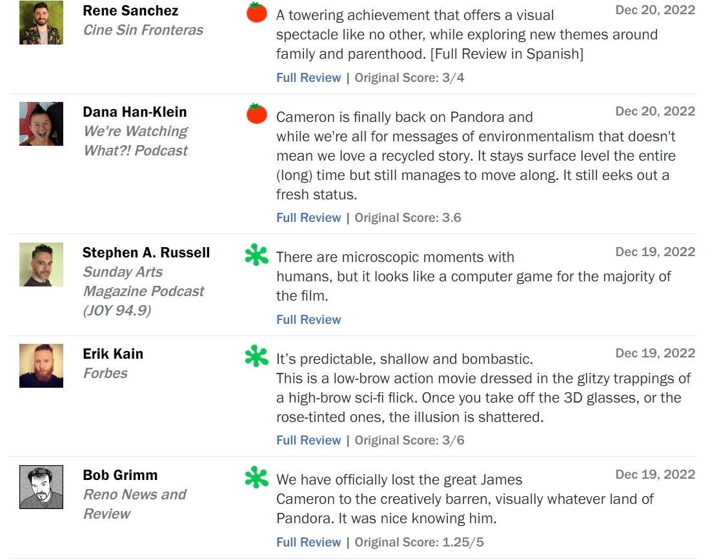Click the green rotten splat beside Erik Kain's review
The height and width of the screenshot is (560, 728).
257,356
